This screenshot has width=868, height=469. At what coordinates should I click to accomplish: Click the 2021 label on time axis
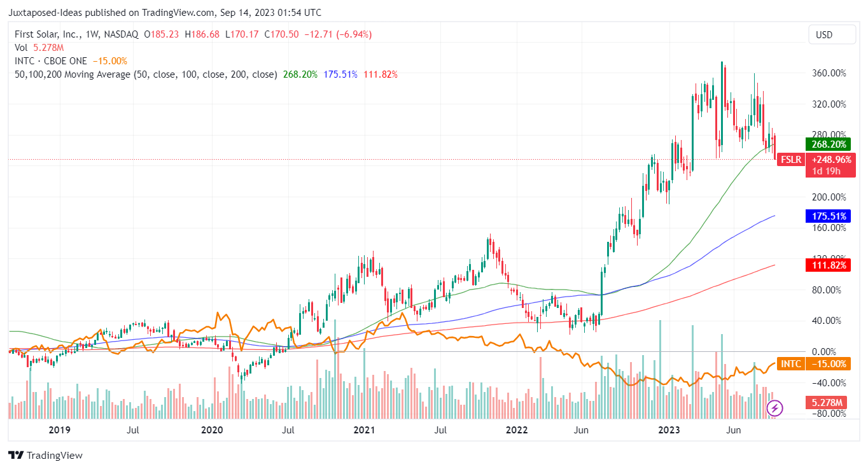tap(364, 430)
